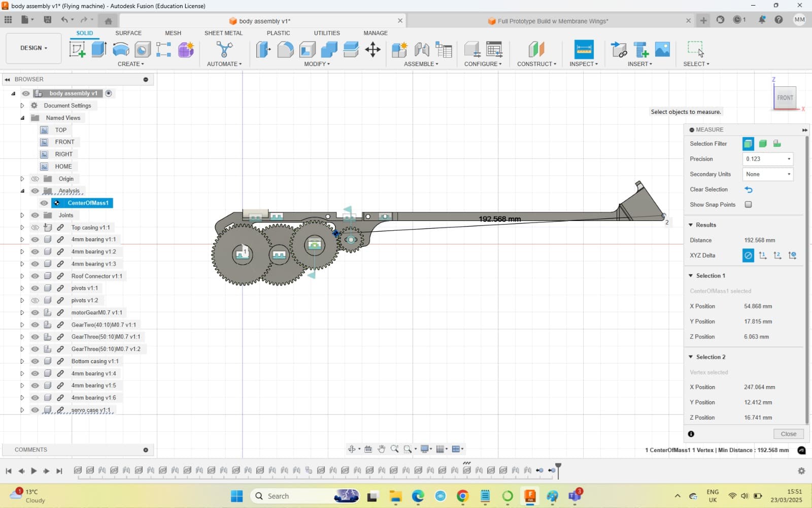Play the design timeline
The width and height of the screenshot is (812, 508).
(33, 471)
